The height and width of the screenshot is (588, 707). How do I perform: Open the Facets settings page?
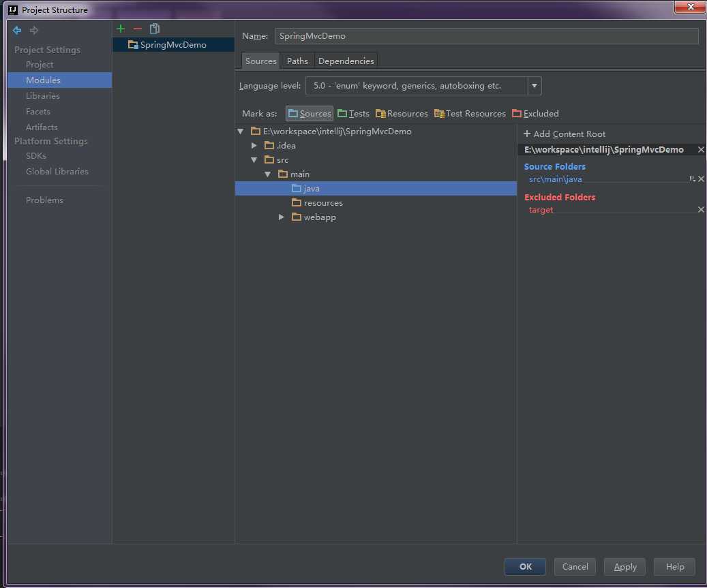tap(38, 111)
